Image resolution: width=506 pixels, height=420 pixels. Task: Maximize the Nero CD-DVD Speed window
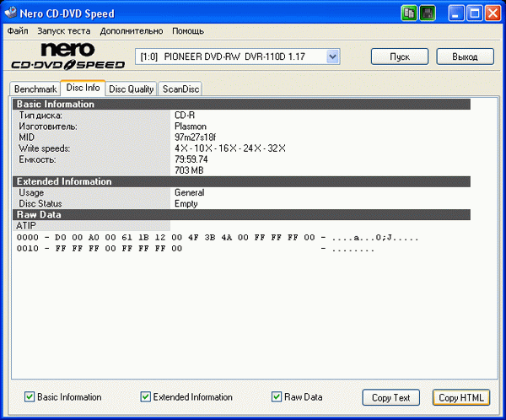(x=474, y=13)
